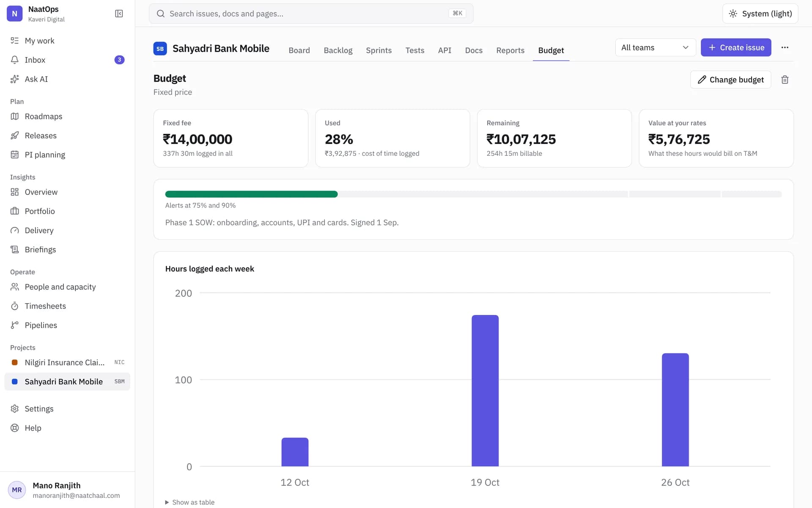Collapse the sidebar with the panel icon
Image resolution: width=812 pixels, height=508 pixels.
coord(119,14)
